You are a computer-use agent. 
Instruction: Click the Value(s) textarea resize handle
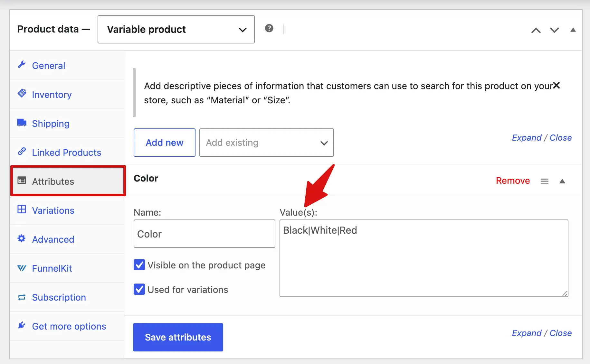click(565, 294)
